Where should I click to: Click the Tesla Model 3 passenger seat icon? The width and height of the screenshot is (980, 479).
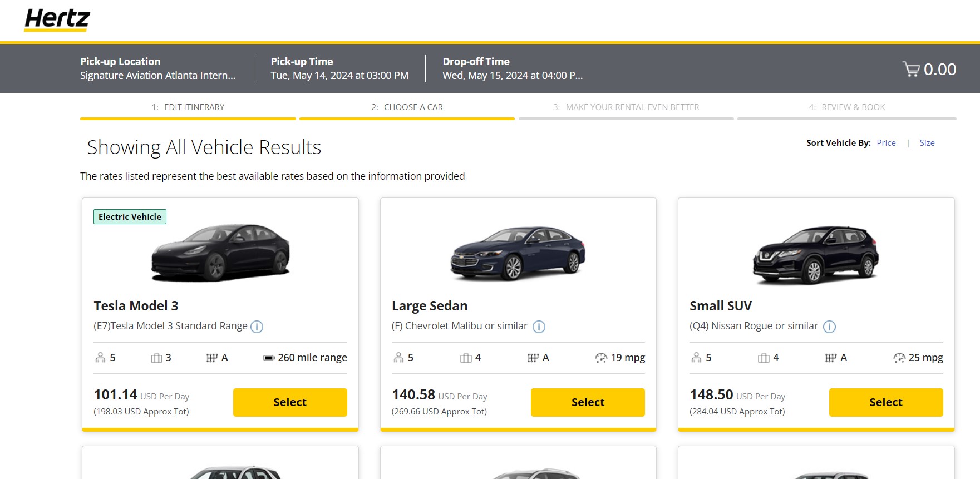(100, 358)
